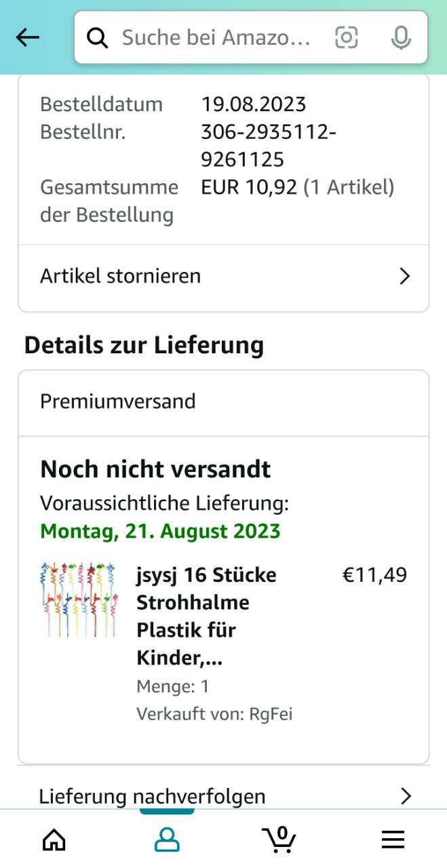Open the account profile tab

point(167,840)
